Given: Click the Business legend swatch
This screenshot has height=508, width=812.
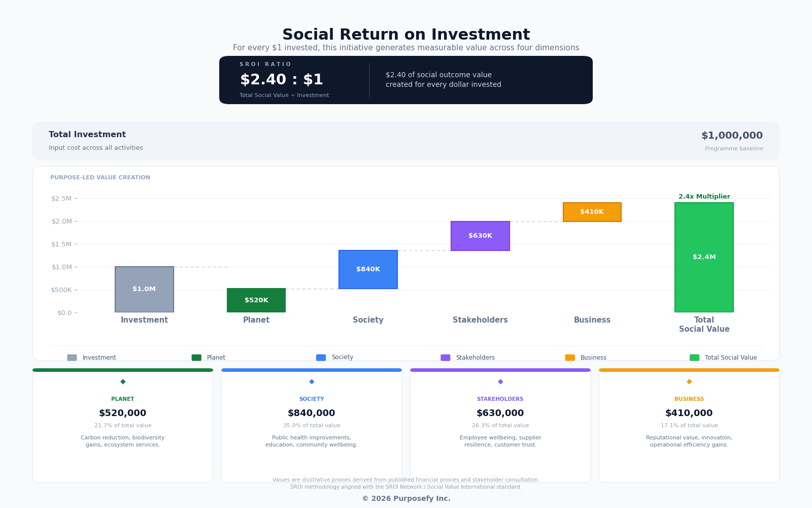Looking at the screenshot, I should [570, 358].
